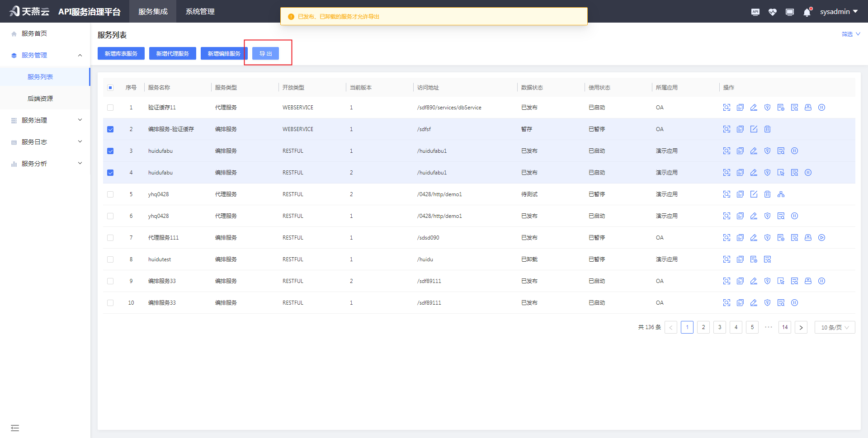Click the heartbeat health monitor icon

(x=772, y=12)
